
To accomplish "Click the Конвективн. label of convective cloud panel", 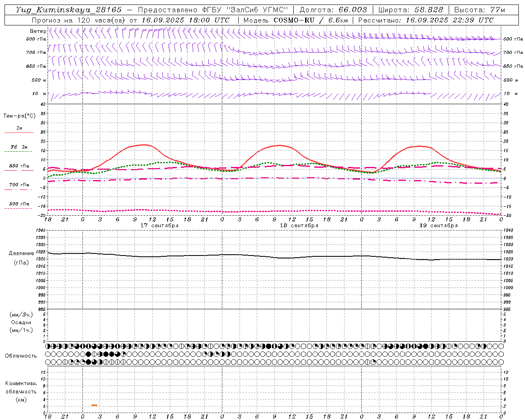I will coord(21,383).
